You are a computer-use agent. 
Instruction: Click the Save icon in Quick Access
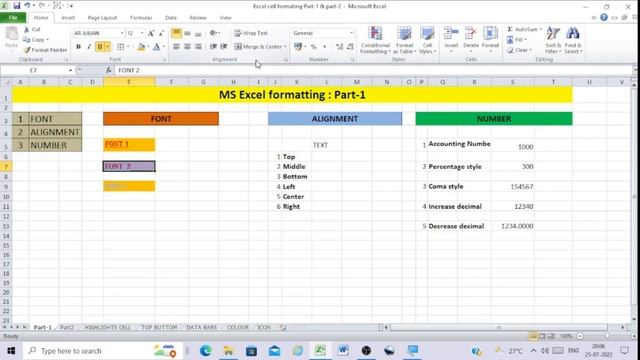tap(17, 6)
